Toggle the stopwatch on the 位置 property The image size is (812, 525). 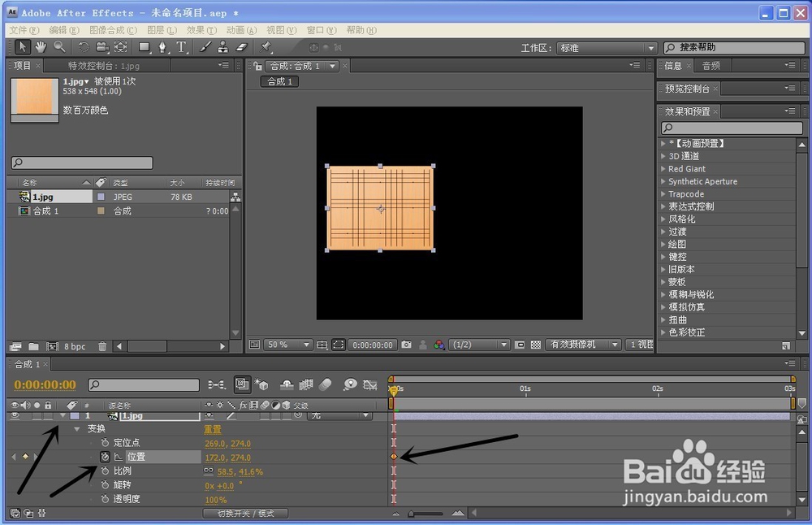105,456
